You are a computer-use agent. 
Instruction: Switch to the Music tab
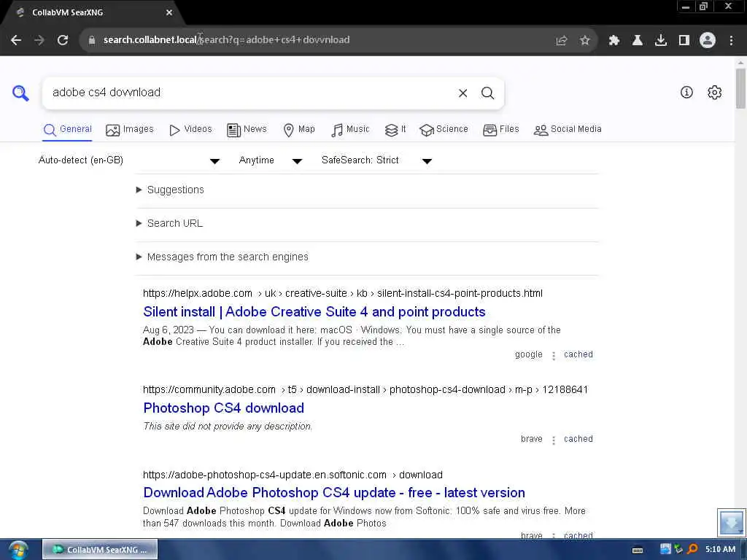[x=350, y=130]
